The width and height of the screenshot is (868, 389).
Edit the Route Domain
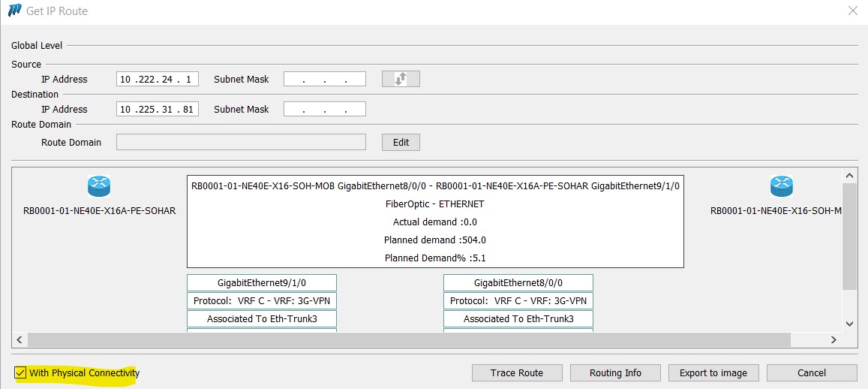(401, 142)
